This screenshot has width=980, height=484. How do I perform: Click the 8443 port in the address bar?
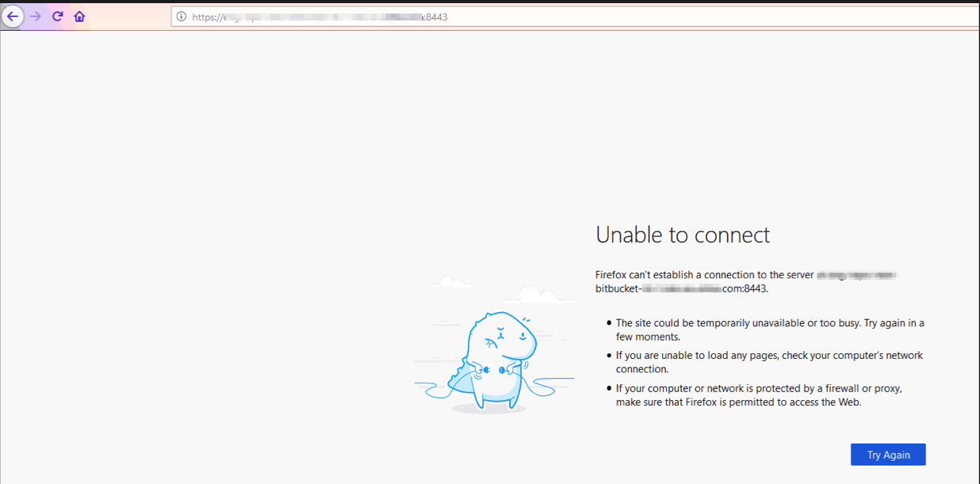pos(437,17)
